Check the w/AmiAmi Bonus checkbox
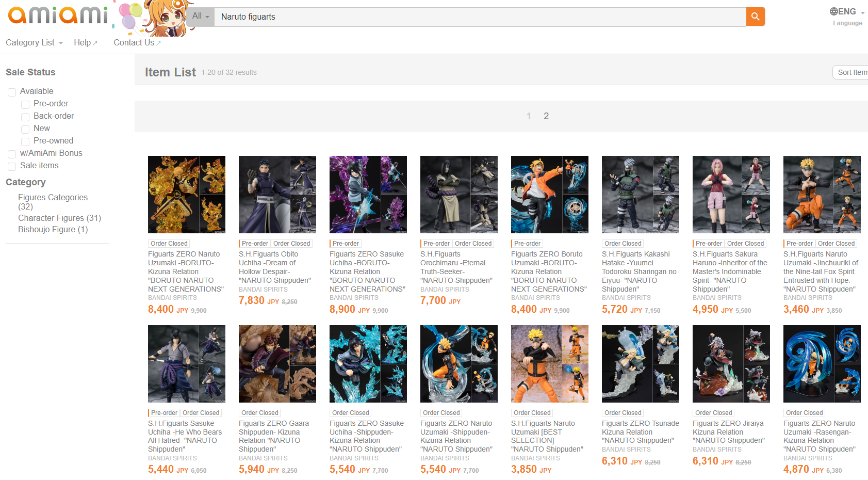The height and width of the screenshot is (480, 868). pos(12,154)
